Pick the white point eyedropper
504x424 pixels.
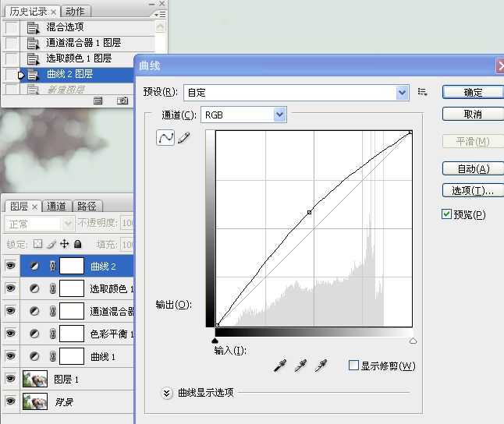[321, 366]
